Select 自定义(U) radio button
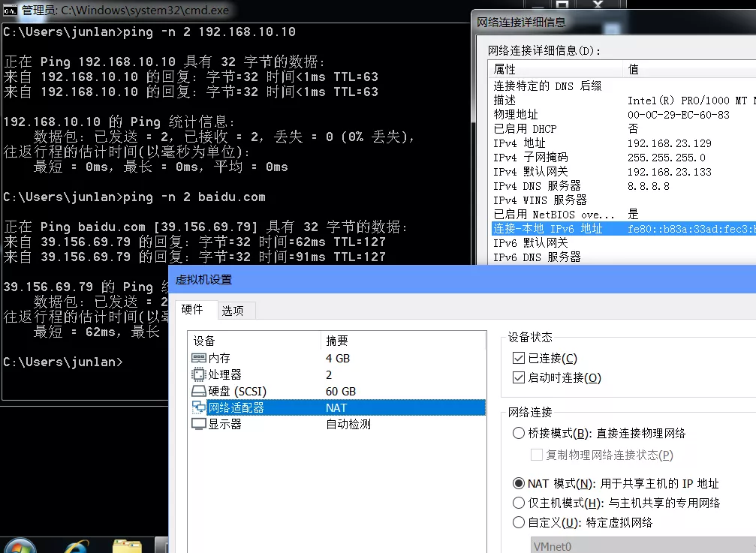 tap(518, 522)
